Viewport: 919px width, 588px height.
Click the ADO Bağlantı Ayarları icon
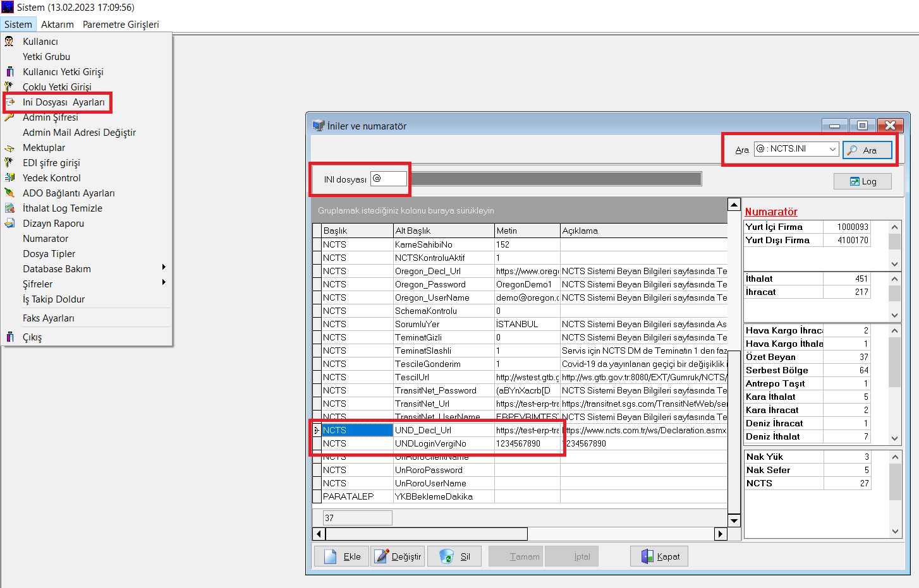[9, 193]
